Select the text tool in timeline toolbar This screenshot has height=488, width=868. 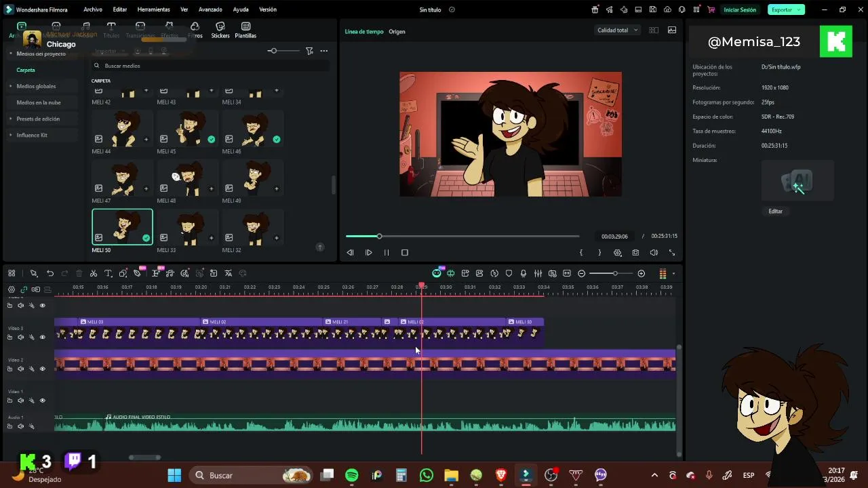click(108, 273)
